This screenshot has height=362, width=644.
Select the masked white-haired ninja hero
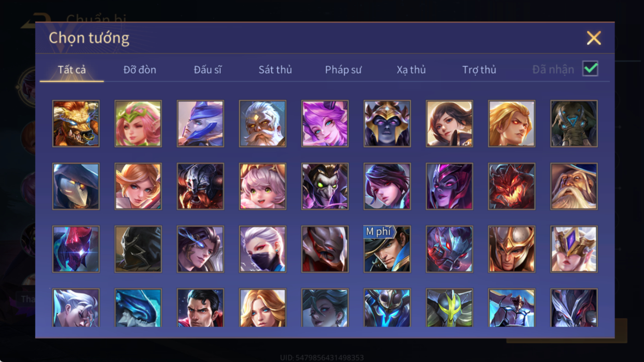click(263, 249)
